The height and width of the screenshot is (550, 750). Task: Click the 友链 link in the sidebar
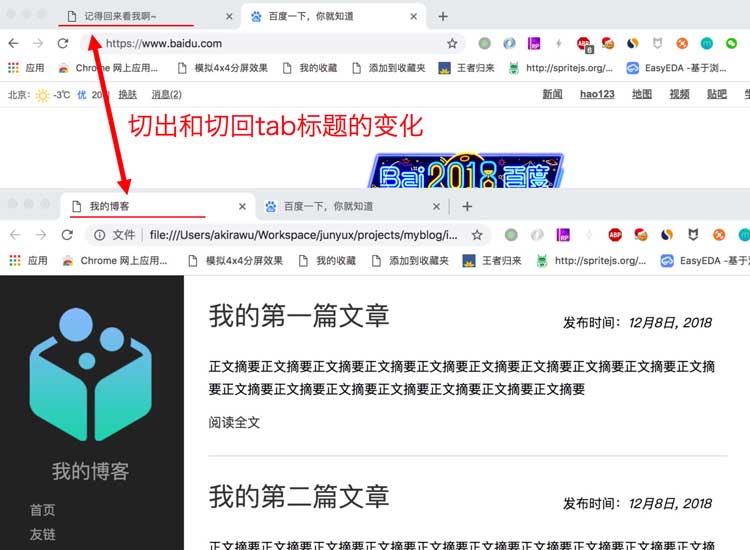coord(43,534)
